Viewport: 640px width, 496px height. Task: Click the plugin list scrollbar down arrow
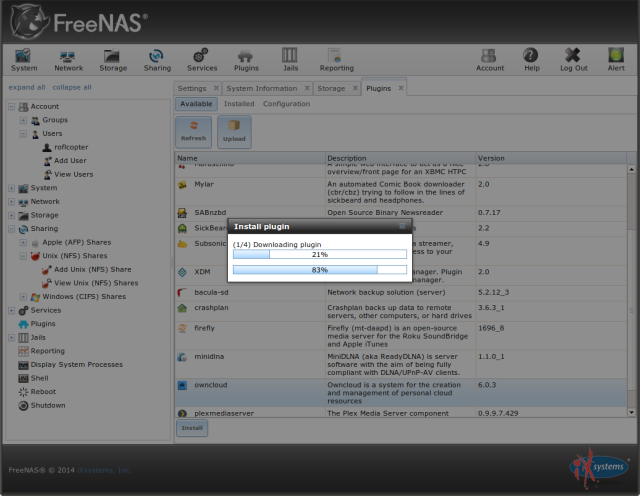pos(631,412)
